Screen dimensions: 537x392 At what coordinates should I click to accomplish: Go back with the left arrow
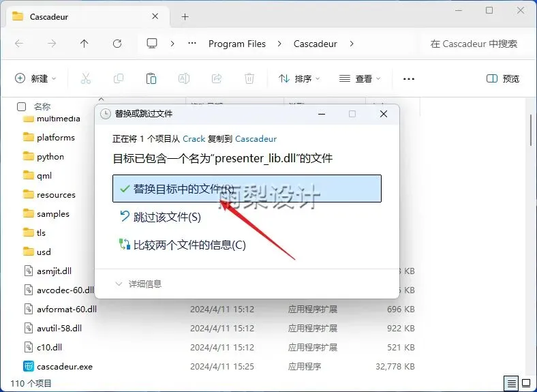[19, 44]
